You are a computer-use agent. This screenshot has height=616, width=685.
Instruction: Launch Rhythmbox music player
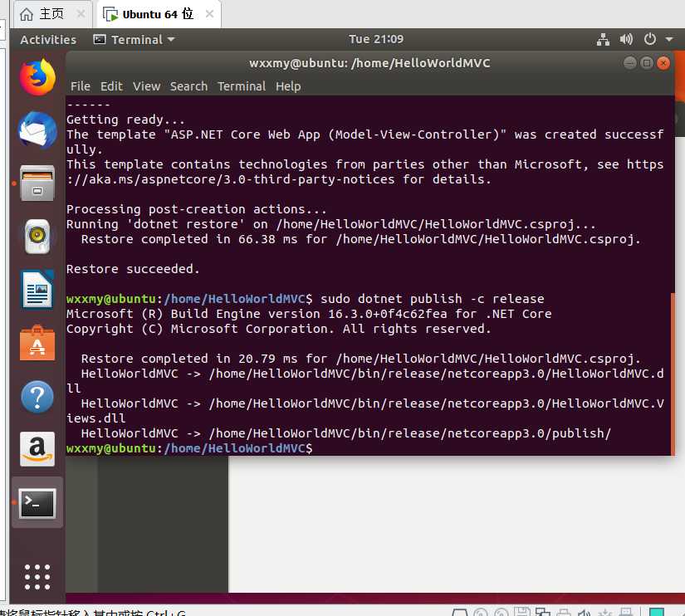37,237
